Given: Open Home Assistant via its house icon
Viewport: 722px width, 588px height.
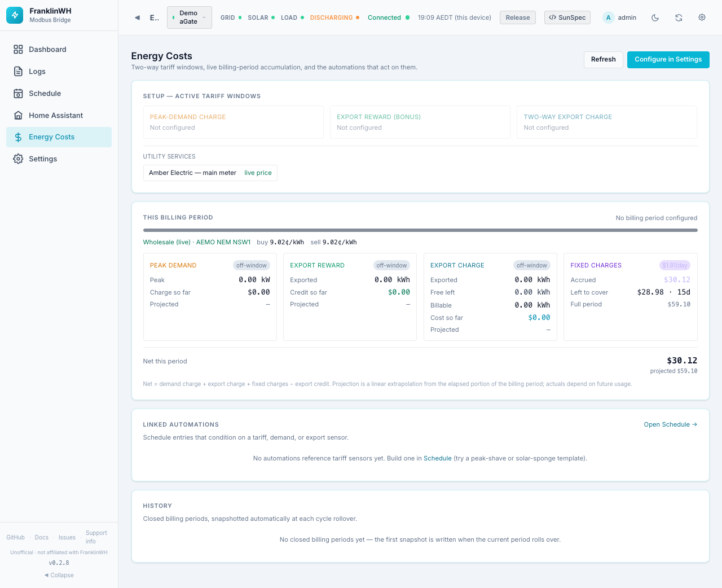Looking at the screenshot, I should (x=18, y=116).
